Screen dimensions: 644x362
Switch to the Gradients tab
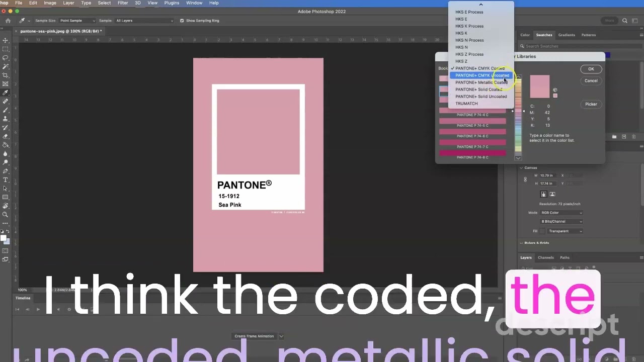567,35
